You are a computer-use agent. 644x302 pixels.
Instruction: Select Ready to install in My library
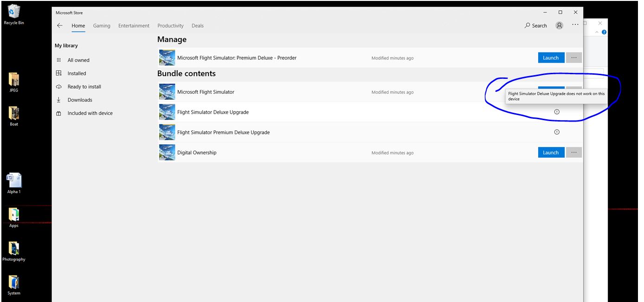84,87
